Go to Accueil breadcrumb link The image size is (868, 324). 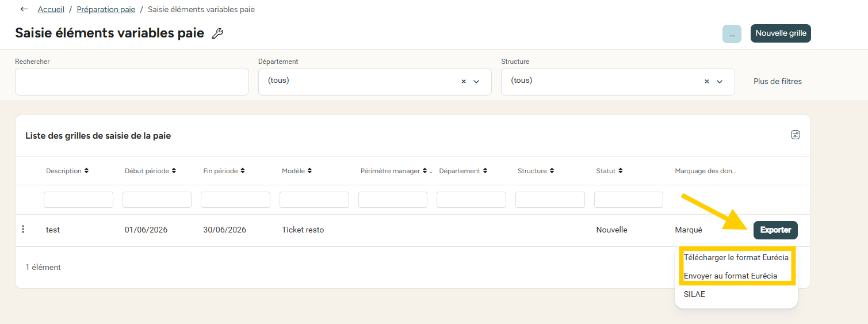(51, 9)
